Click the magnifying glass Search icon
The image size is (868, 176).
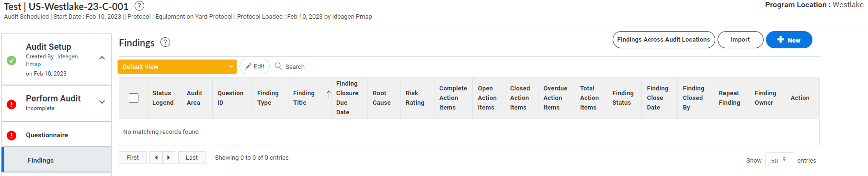point(278,66)
